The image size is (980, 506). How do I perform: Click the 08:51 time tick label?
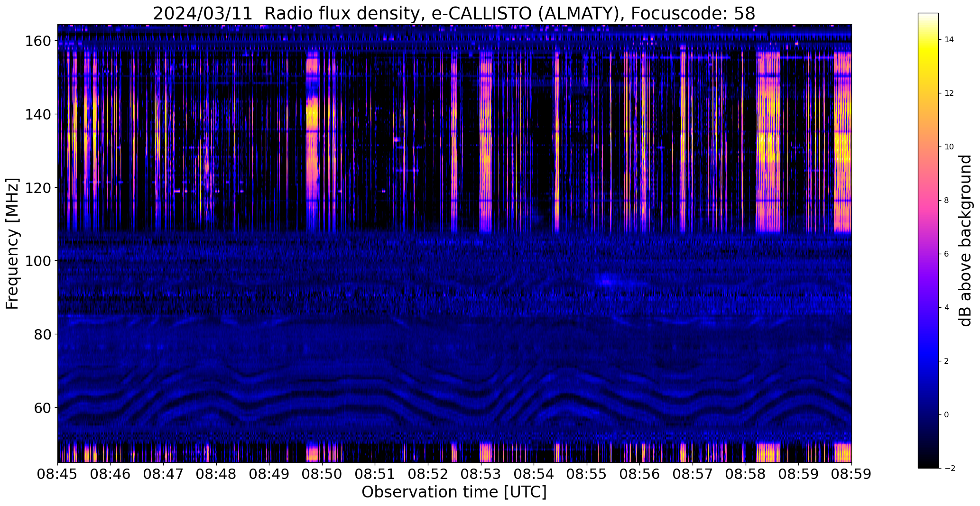point(375,475)
